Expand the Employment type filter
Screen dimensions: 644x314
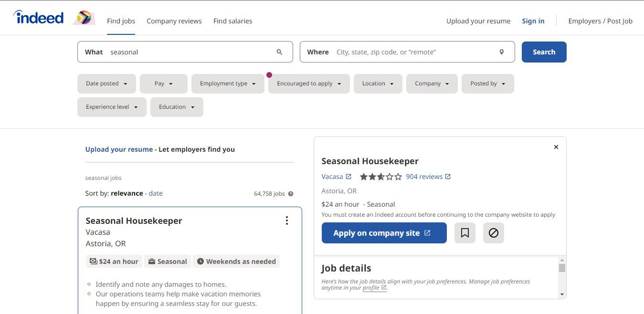(x=227, y=83)
